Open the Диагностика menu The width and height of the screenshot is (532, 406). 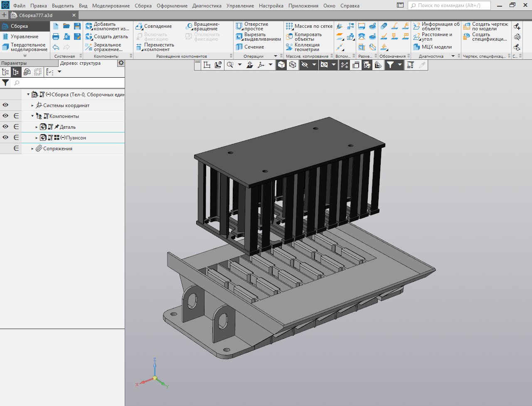[207, 6]
